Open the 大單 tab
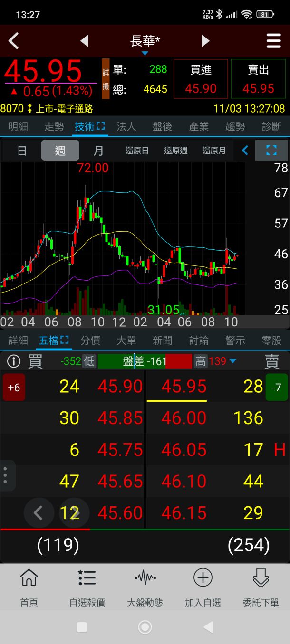Viewport: 290px width, 644px height. (126, 341)
